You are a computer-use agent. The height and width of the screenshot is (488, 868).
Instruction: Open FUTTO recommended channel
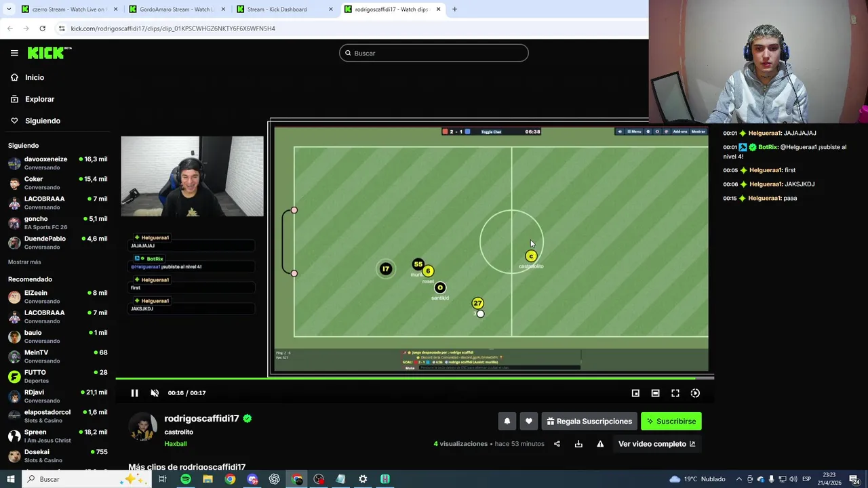[58, 376]
